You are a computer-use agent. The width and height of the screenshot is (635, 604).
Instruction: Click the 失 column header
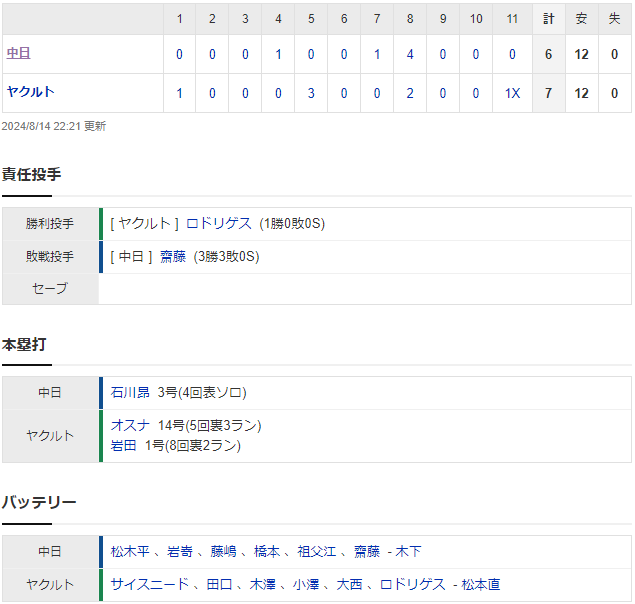tap(614, 19)
